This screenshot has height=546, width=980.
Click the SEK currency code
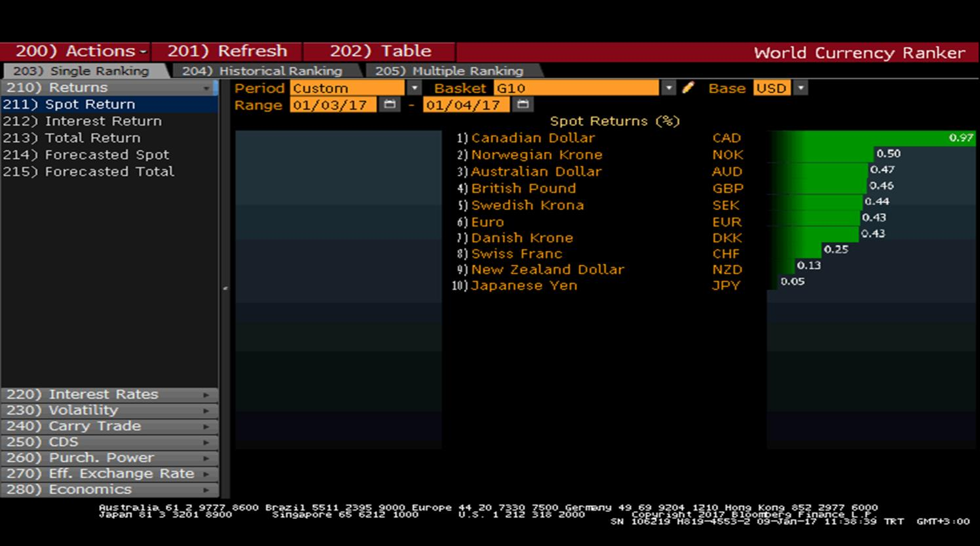click(726, 205)
